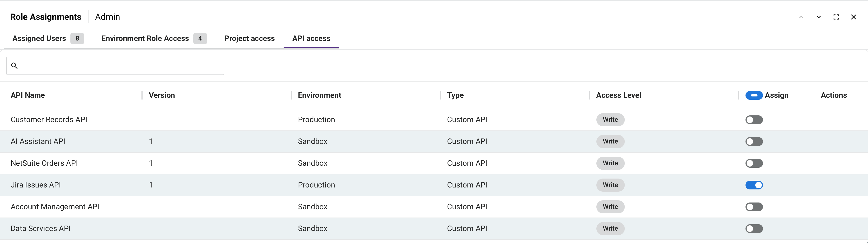Viewport: 868px width, 243px height.
Task: Click Write badge for Customer Records API
Action: [610, 120]
